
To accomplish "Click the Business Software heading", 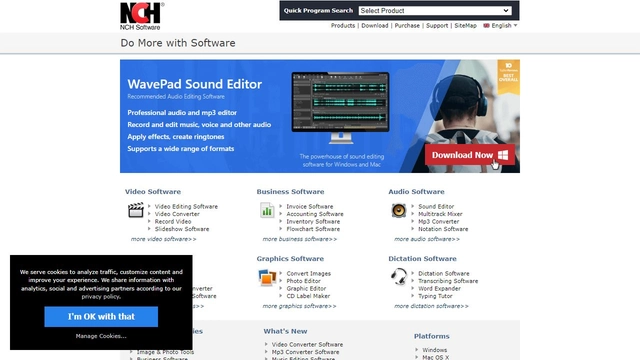I will [290, 191].
